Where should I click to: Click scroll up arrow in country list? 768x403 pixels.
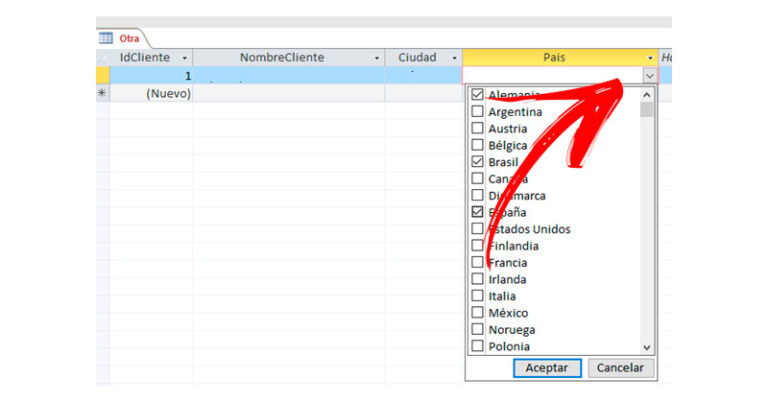pyautogui.click(x=647, y=95)
